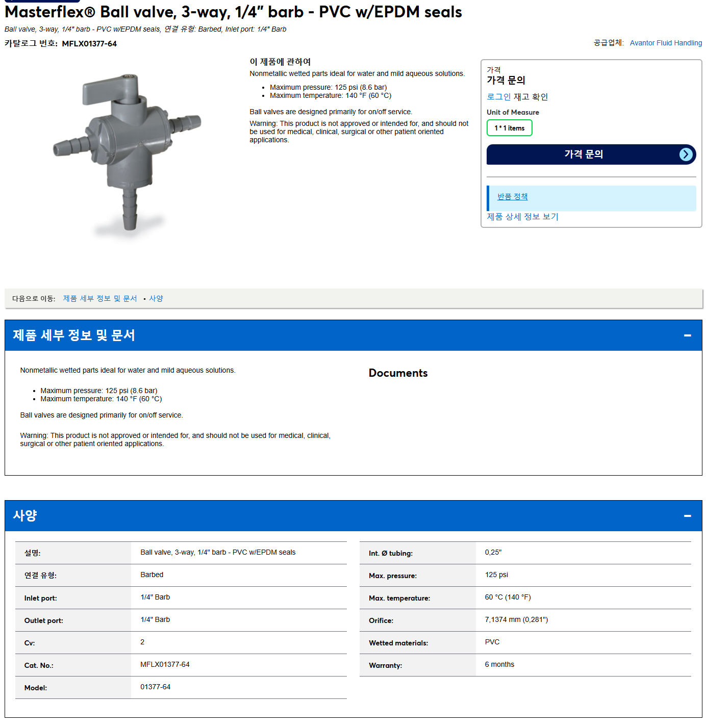Click the Model value 01377-64
The image size is (706, 728).
point(156,687)
